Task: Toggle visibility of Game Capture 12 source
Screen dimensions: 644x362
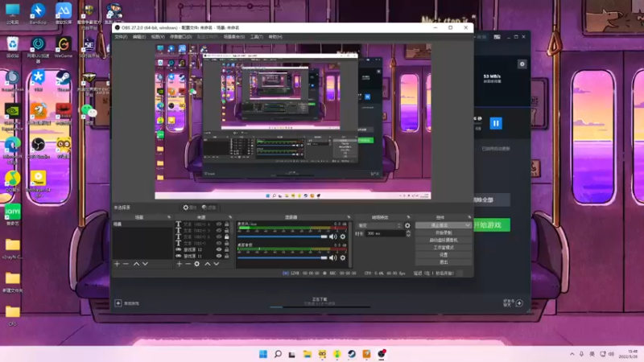Action: point(219,249)
